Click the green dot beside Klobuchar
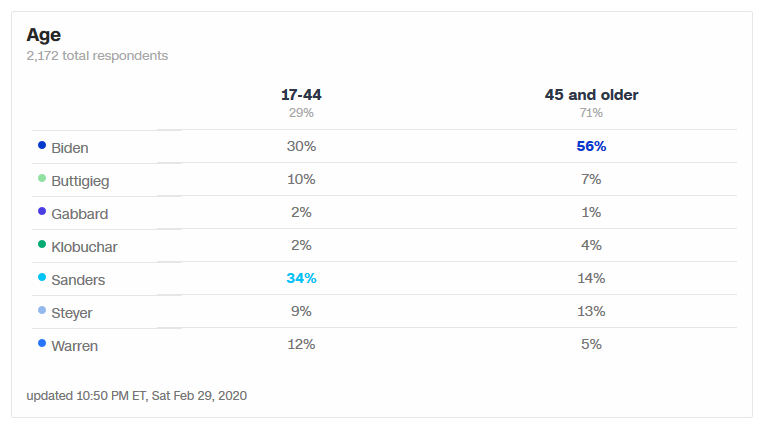766x432 pixels. click(42, 245)
